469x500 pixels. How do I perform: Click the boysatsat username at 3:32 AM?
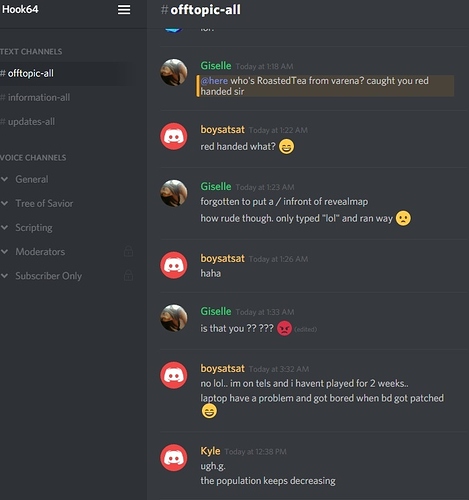point(222,369)
